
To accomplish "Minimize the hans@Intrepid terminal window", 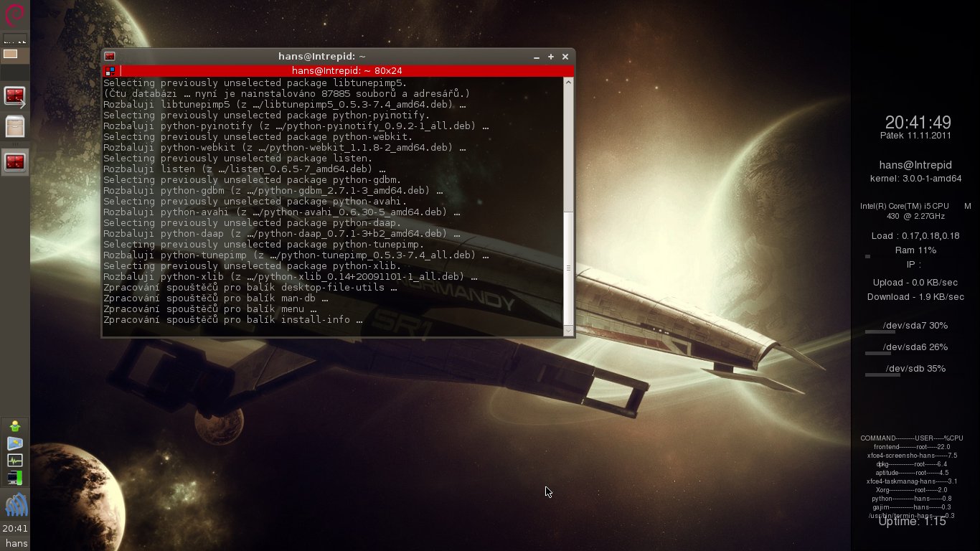I will pos(537,57).
